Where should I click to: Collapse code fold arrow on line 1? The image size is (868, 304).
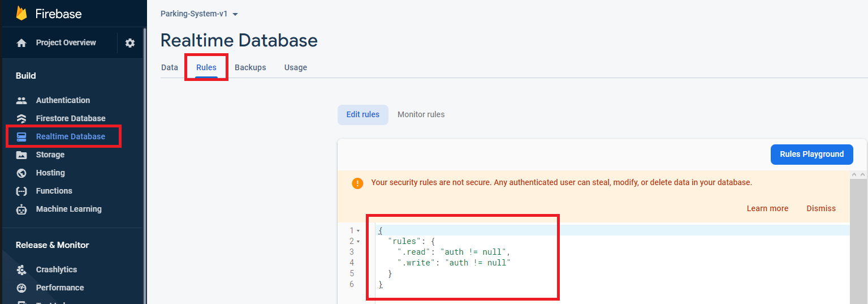358,231
